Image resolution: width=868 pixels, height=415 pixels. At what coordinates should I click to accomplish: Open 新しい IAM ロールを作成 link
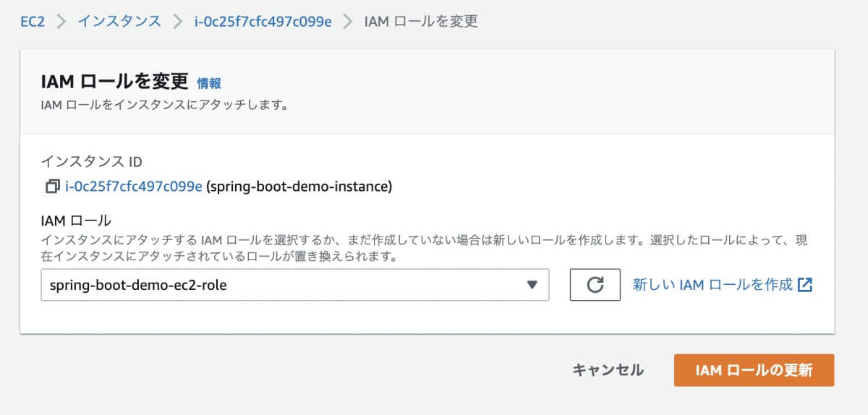[x=712, y=284]
